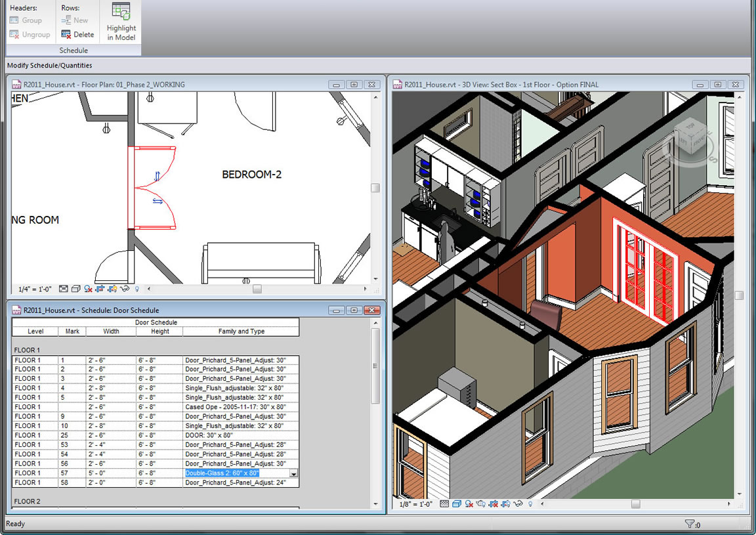Select the red double door in floor plan
The image size is (756, 535).
(152, 188)
